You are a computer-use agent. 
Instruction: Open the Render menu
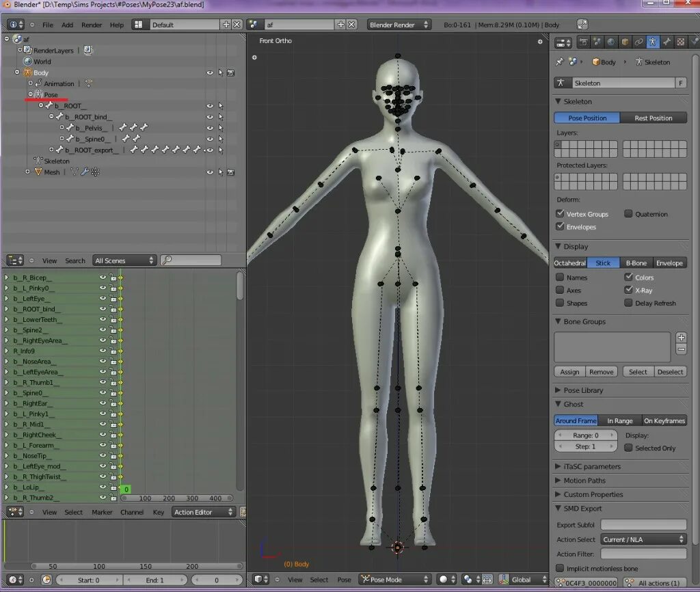click(92, 25)
